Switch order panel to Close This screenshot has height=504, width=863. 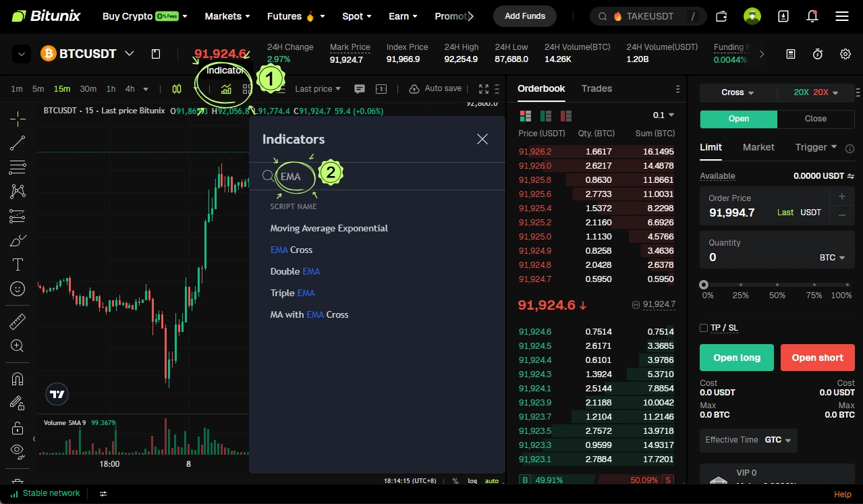815,119
